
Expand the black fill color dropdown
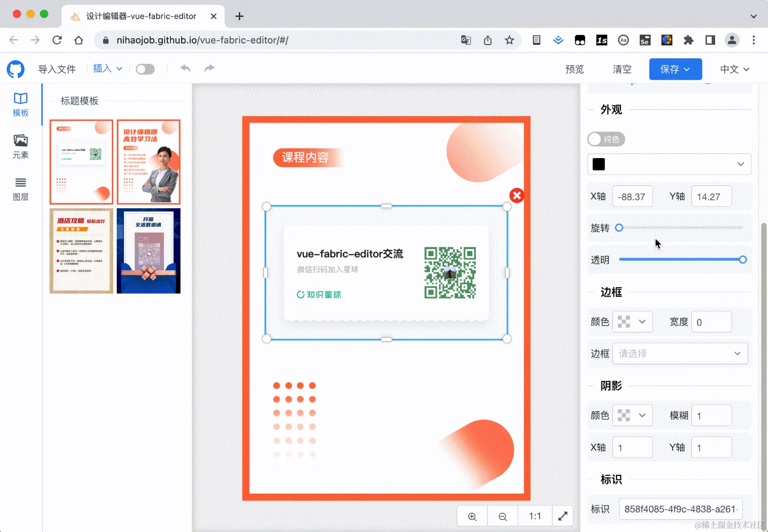[x=669, y=164]
